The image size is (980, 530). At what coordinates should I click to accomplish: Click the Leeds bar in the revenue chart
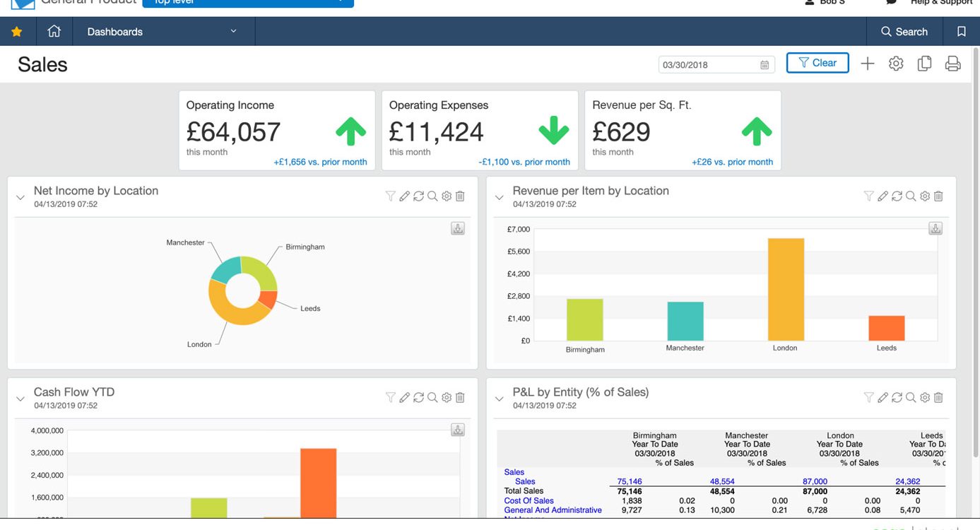(887, 328)
